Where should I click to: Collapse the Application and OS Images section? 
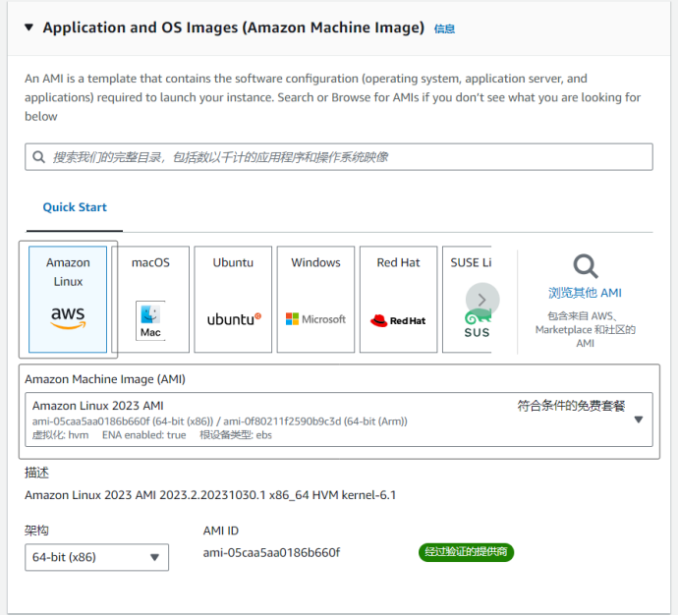point(28,28)
